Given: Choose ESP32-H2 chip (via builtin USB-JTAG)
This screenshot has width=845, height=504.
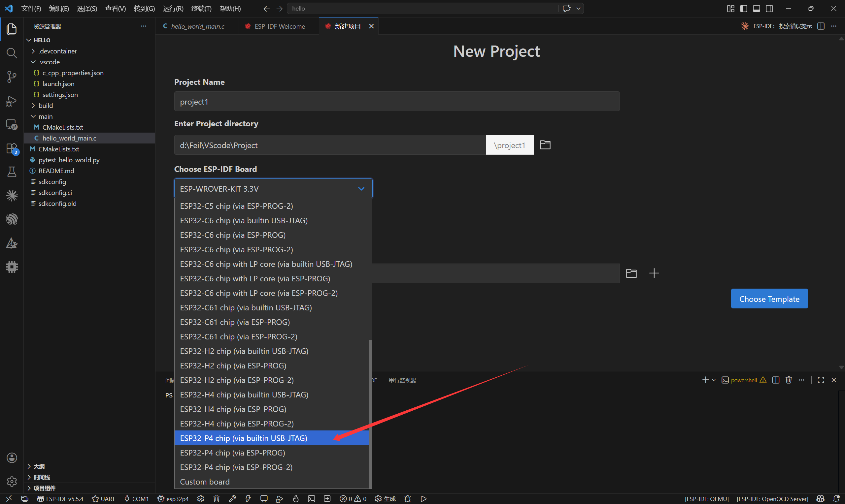Looking at the screenshot, I should (x=271, y=351).
